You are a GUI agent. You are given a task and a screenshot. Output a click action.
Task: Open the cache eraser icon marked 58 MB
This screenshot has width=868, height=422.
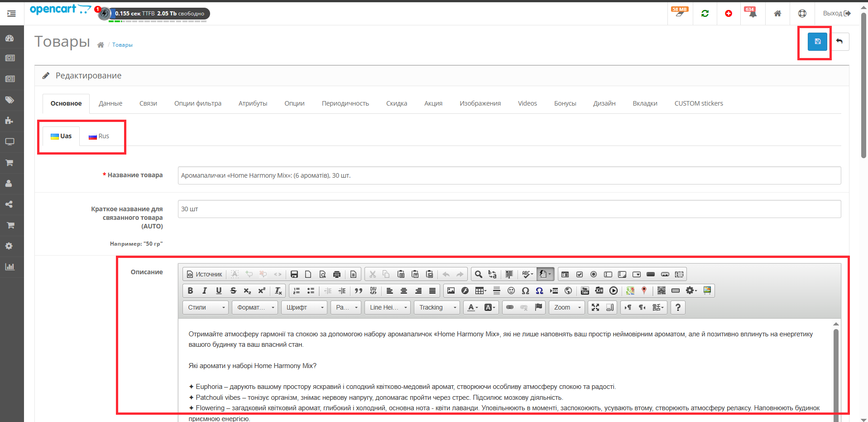[680, 13]
